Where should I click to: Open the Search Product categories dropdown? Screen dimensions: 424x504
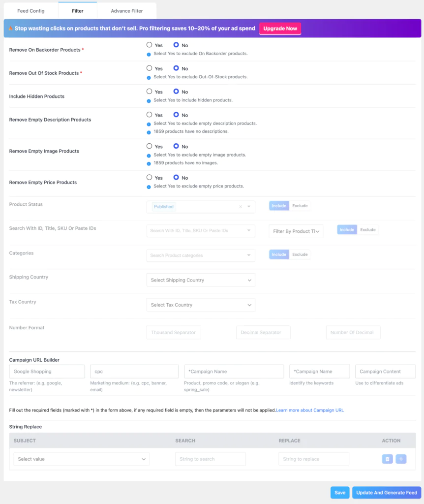201,255
